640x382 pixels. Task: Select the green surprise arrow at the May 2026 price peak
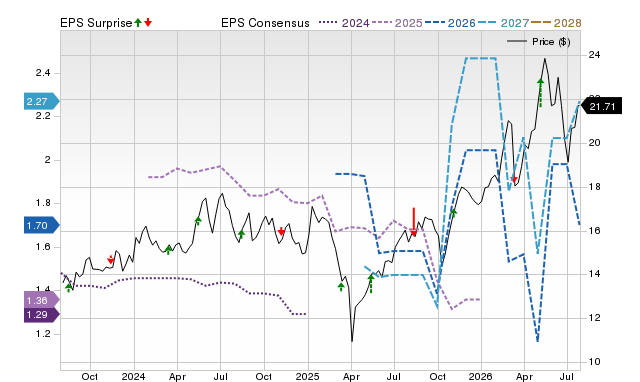(541, 92)
